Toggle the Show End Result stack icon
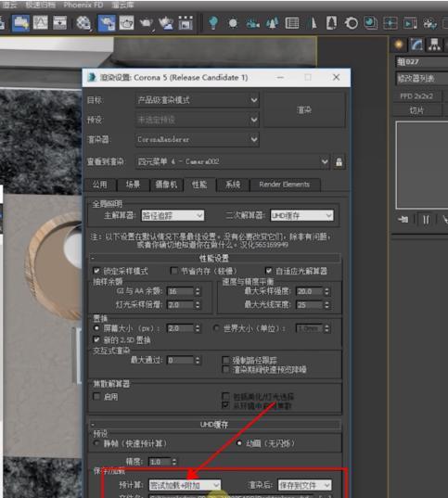 point(426,219)
